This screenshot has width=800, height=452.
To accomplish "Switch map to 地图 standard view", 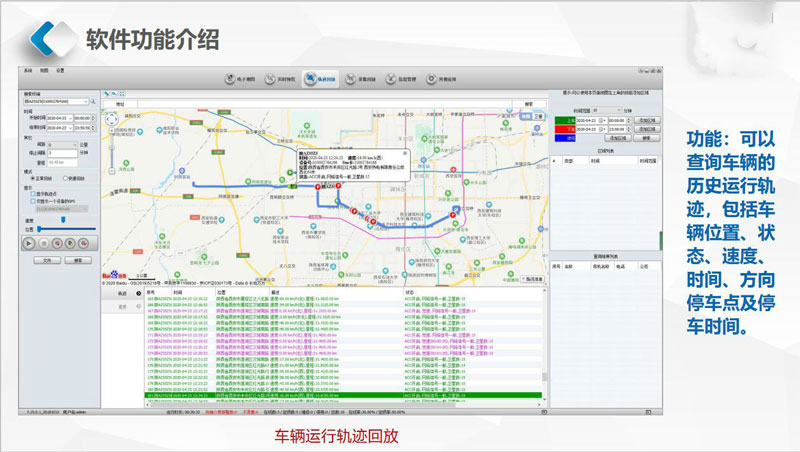I will [526, 117].
